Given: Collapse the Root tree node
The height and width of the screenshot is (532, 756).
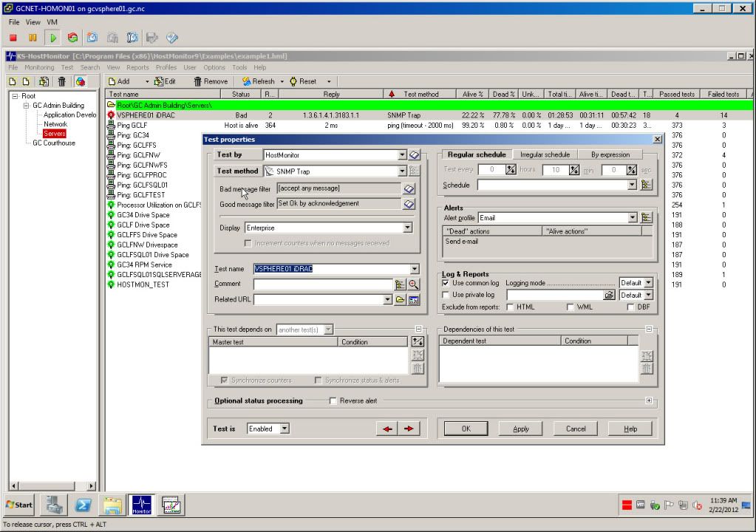Looking at the screenshot, I should pyautogui.click(x=15, y=96).
